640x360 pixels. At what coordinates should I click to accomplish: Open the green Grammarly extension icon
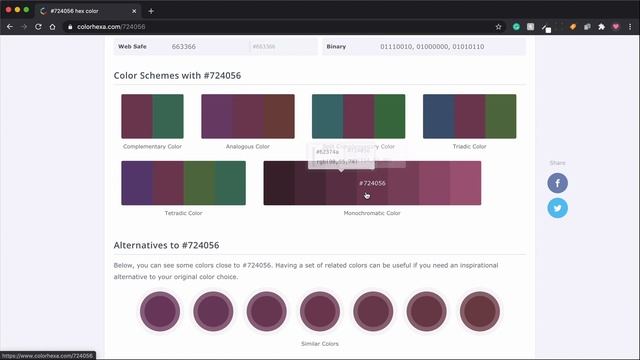coord(516,27)
